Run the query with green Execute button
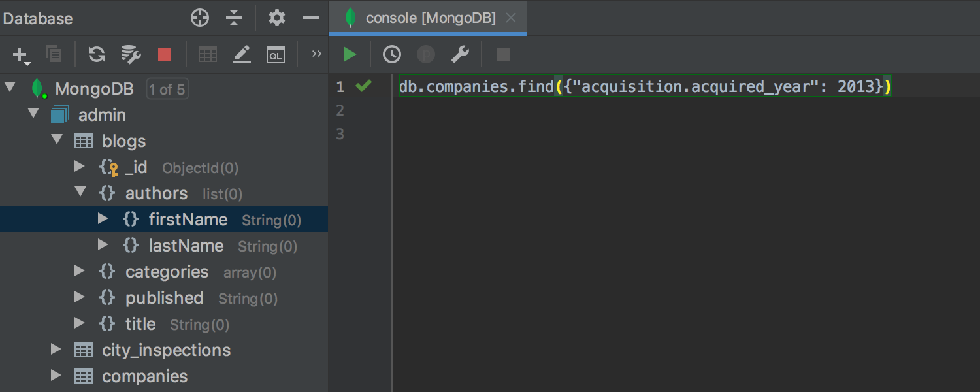Screen dimensions: 980x392 350,54
